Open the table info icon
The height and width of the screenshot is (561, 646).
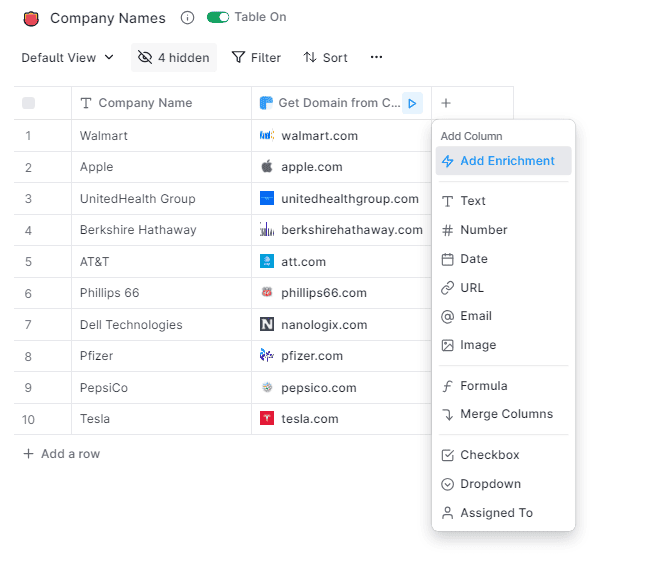point(187,18)
